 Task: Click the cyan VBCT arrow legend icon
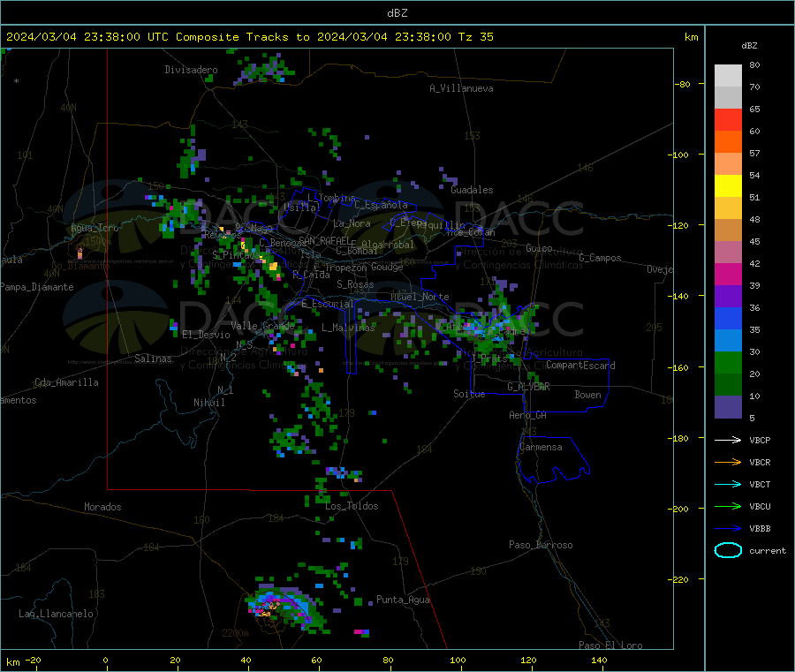[728, 485]
